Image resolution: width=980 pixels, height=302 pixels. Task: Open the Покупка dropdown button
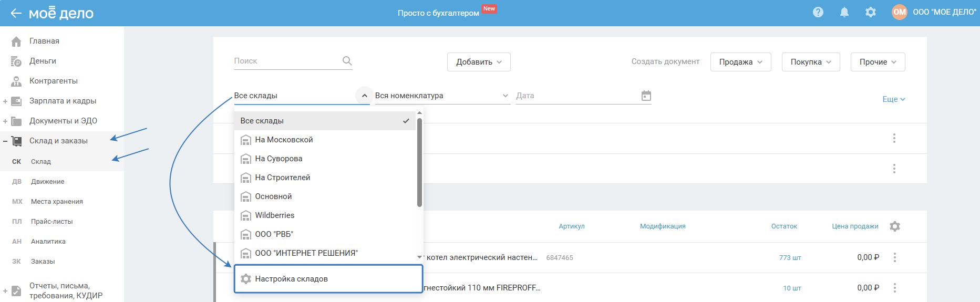click(811, 62)
